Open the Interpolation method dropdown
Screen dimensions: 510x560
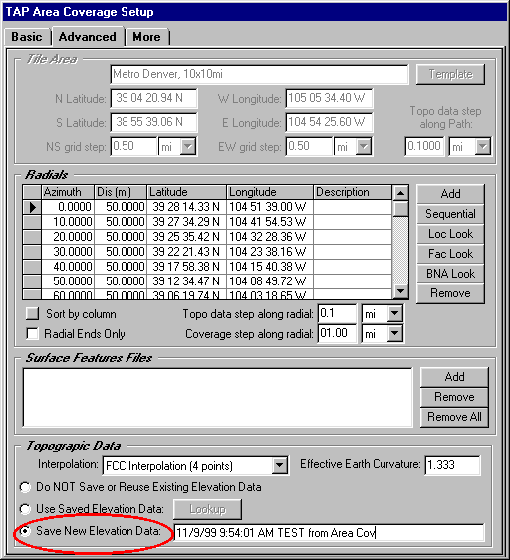coord(279,465)
